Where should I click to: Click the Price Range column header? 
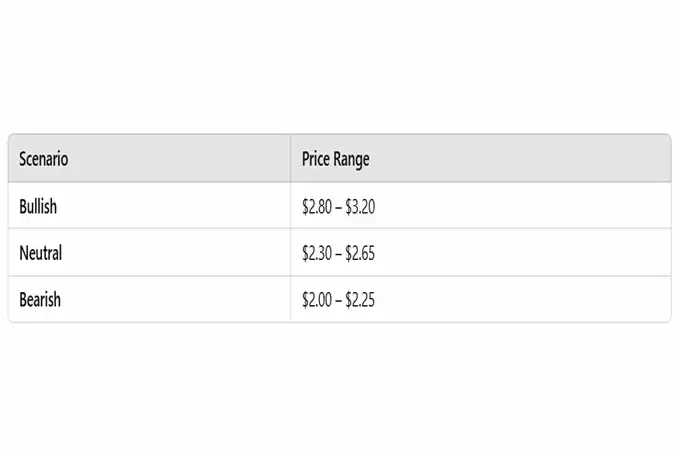point(336,160)
